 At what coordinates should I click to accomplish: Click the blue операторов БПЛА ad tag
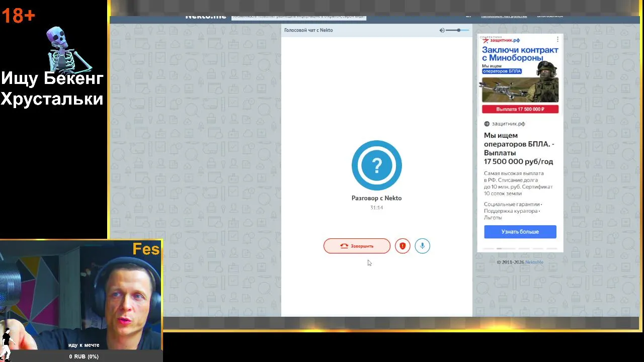point(502,71)
